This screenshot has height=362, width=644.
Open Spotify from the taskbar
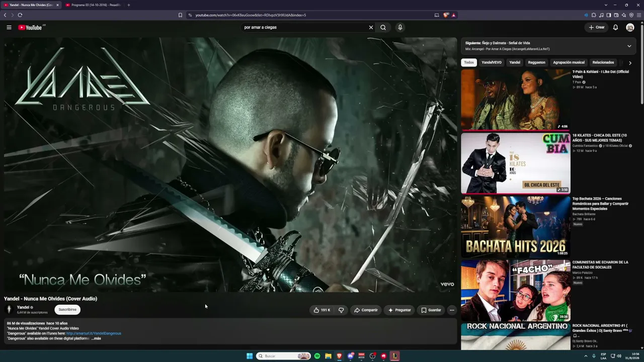pos(317,356)
